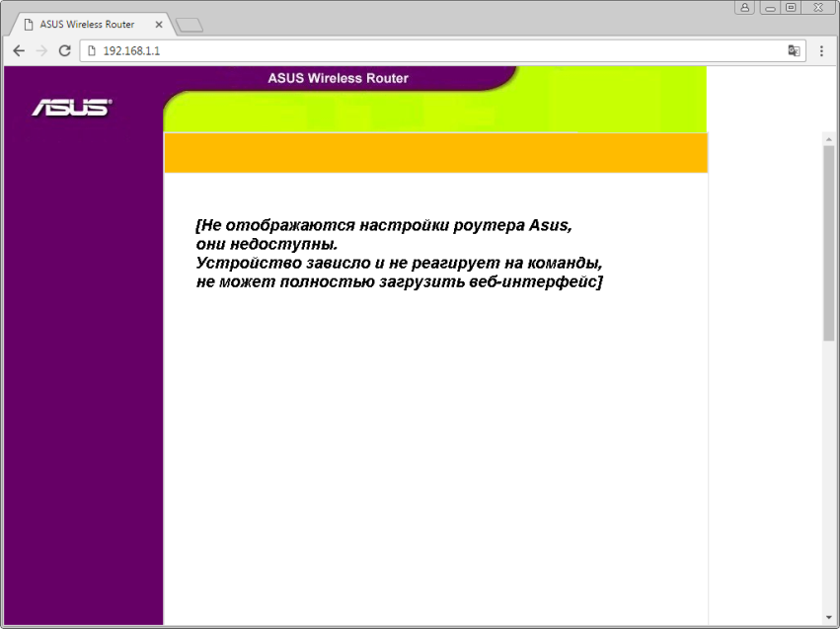Screen dimensions: 840x629
Task: Click the line 'не может полностью загрузить веб-интерфейс'
Action: coord(399,281)
